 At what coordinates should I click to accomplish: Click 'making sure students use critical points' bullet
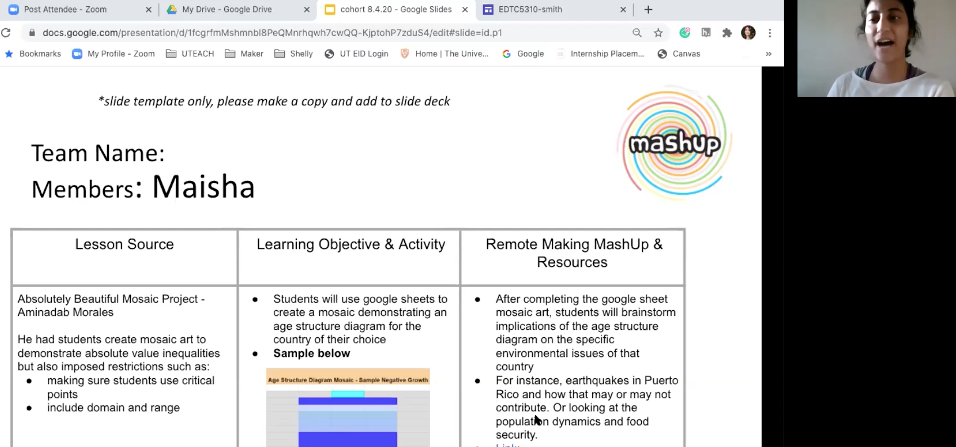pyautogui.click(x=130, y=387)
